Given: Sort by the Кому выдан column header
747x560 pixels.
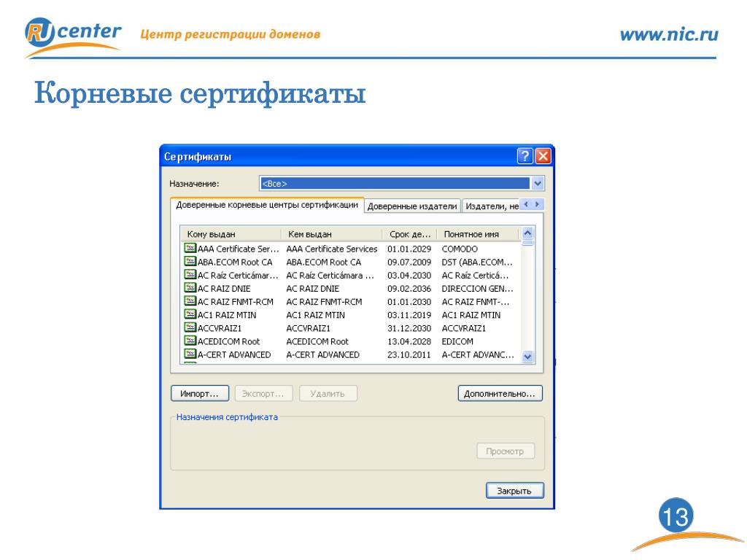Looking at the screenshot, I should click(231, 234).
